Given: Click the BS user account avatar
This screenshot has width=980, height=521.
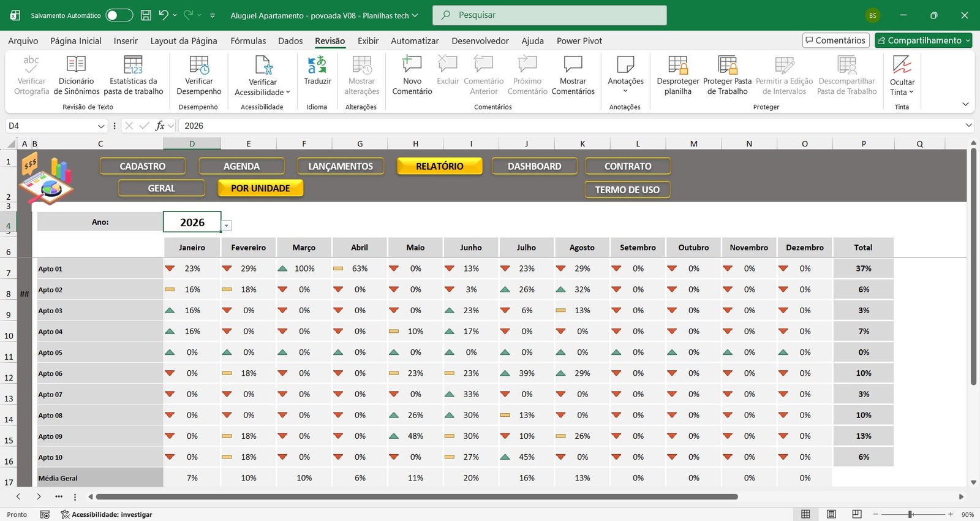Looking at the screenshot, I should tap(873, 15).
